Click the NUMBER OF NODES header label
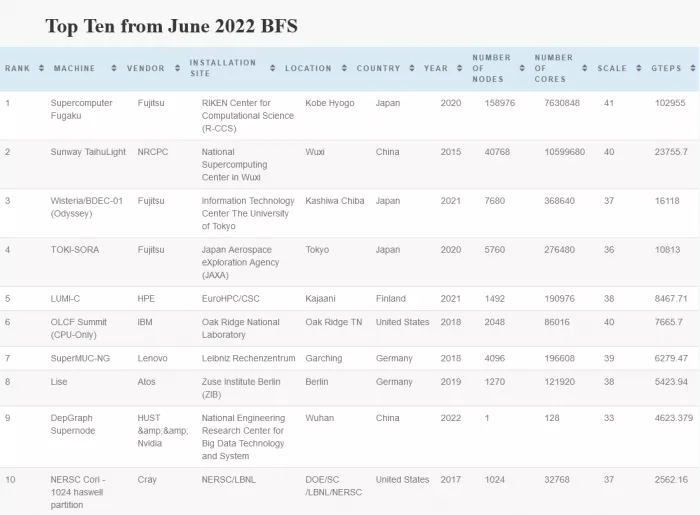This screenshot has width=700, height=515. (492, 68)
